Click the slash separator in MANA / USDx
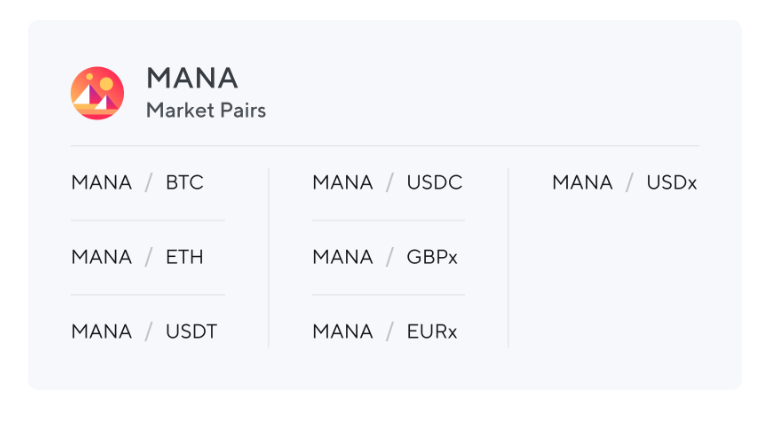Viewport: 774px width, 425px height. 630,183
